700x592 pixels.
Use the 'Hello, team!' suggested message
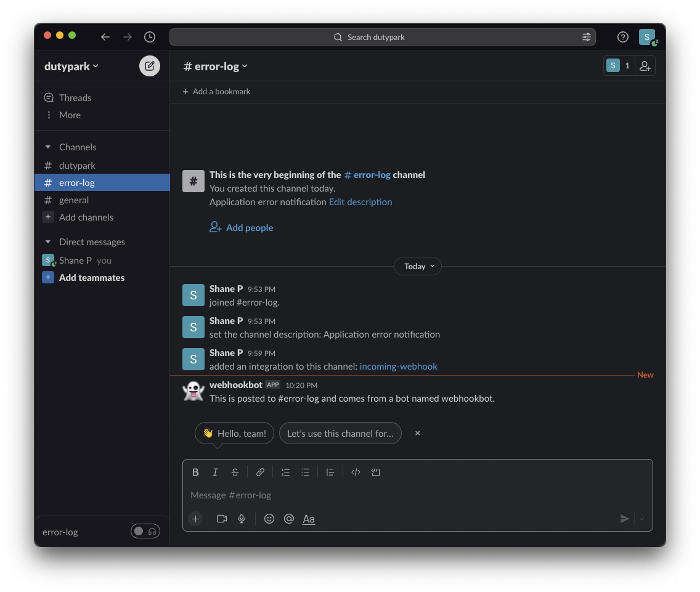click(x=234, y=433)
